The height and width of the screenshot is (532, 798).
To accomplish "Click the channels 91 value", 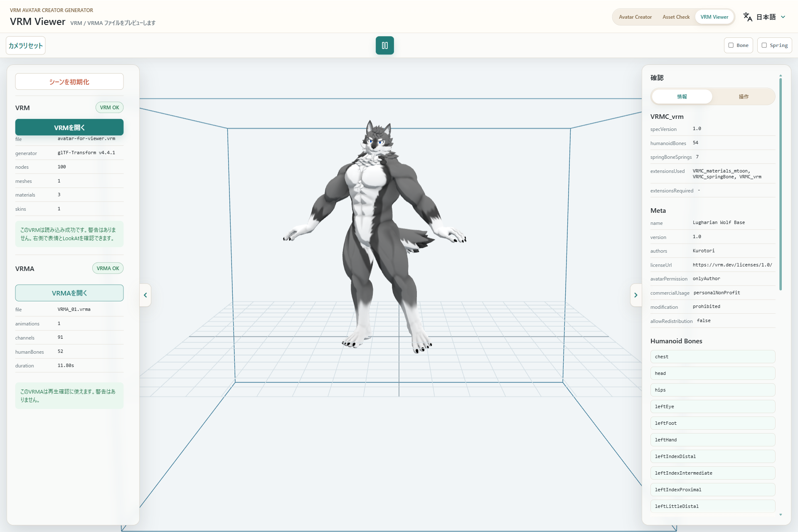I will pyautogui.click(x=60, y=337).
